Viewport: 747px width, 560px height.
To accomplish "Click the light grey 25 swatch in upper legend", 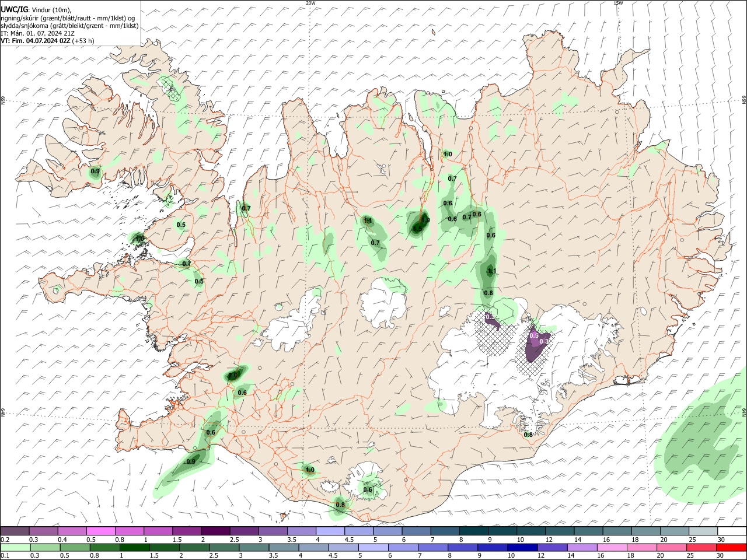I will point(703,531).
